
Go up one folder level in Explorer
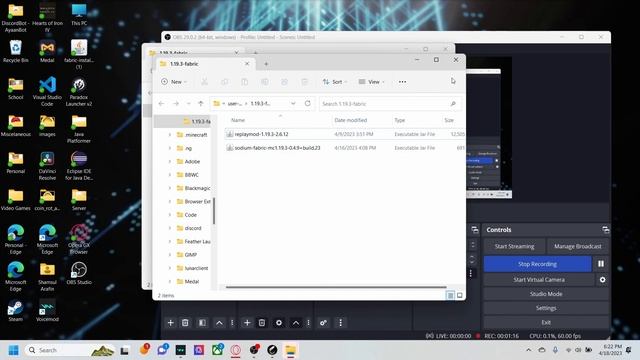click(x=200, y=104)
